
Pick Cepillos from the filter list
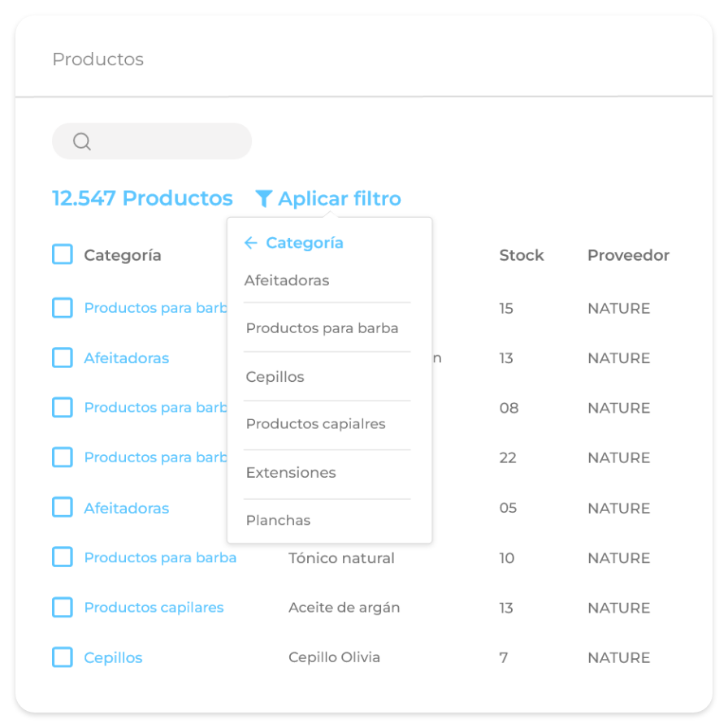[275, 377]
